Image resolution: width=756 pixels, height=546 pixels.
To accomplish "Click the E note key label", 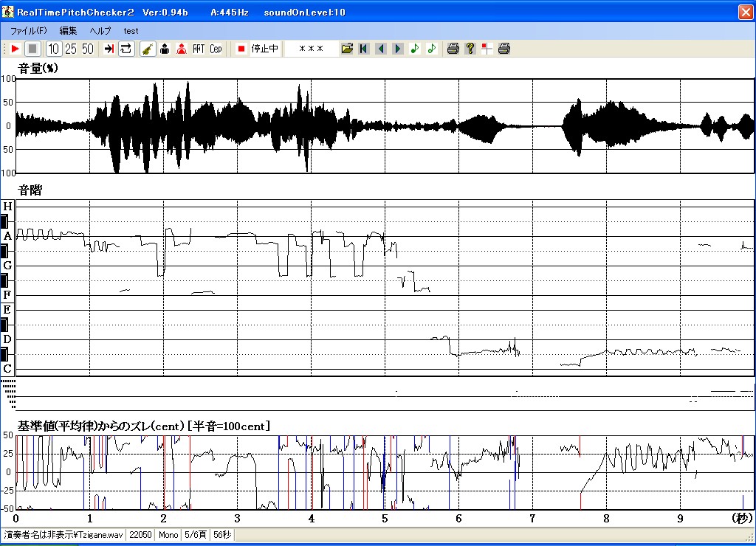I will (x=7, y=309).
